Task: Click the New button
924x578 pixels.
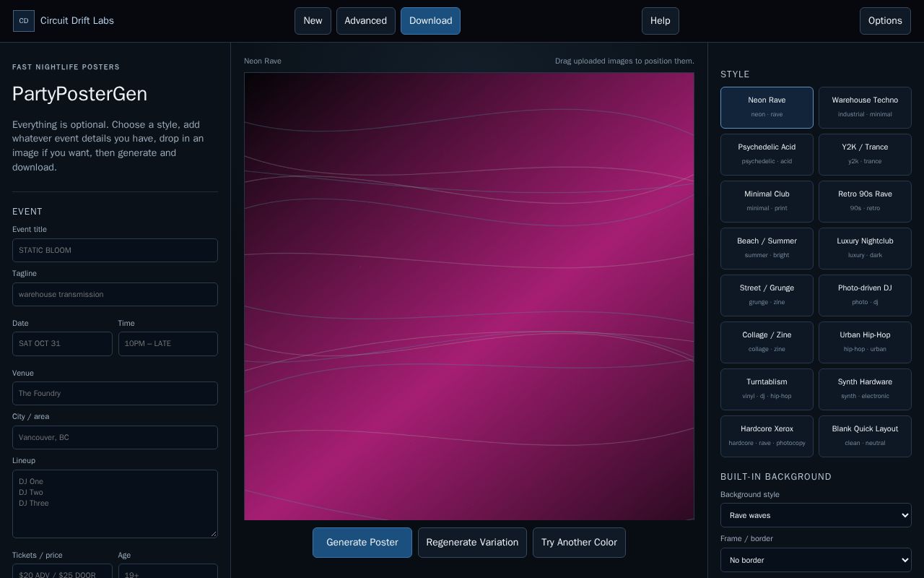Action: [313, 21]
